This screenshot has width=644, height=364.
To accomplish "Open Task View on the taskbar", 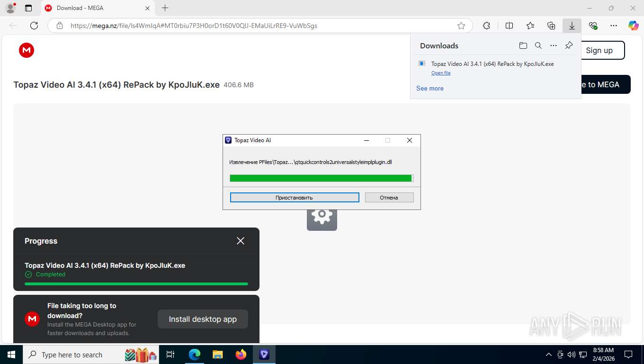I will click(171, 355).
